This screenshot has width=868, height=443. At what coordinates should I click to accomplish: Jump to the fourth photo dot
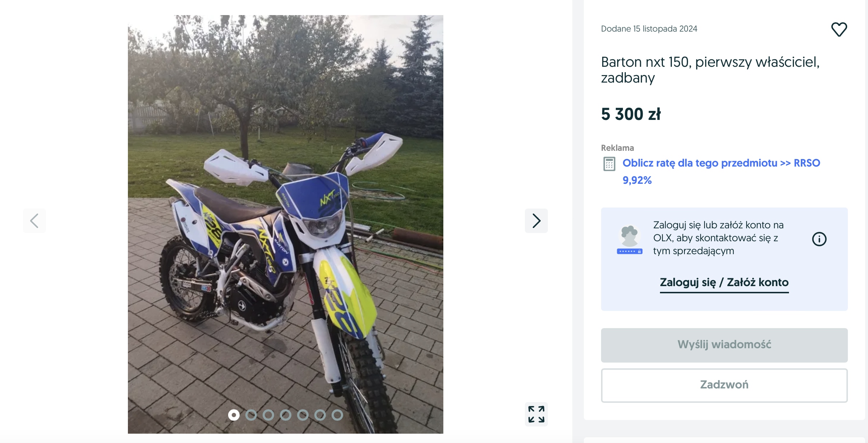pyautogui.click(x=286, y=415)
